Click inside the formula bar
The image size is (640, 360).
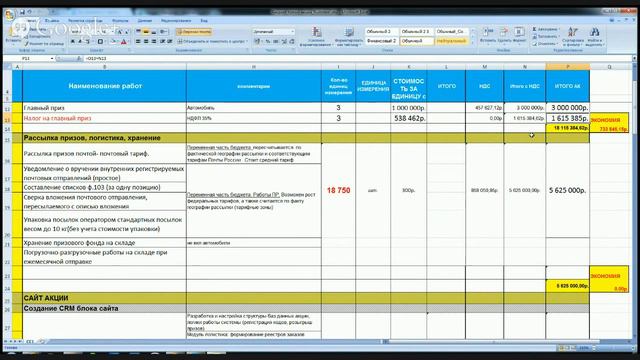357,59
